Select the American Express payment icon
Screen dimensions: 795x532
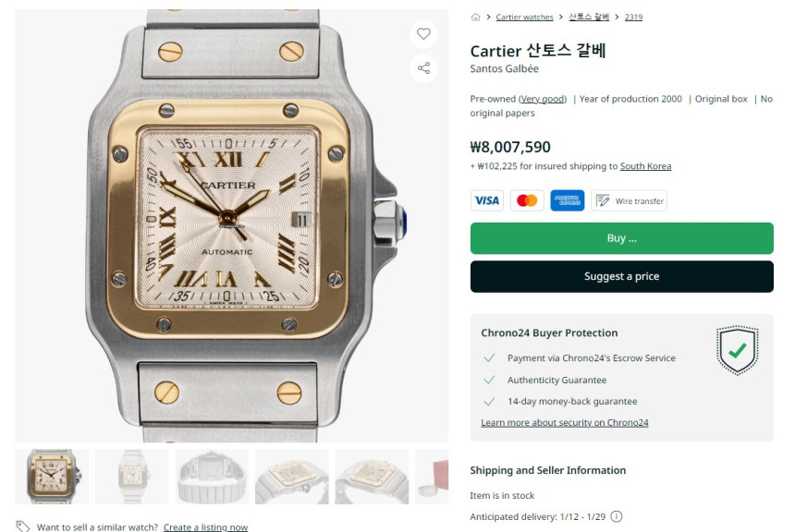(x=567, y=200)
